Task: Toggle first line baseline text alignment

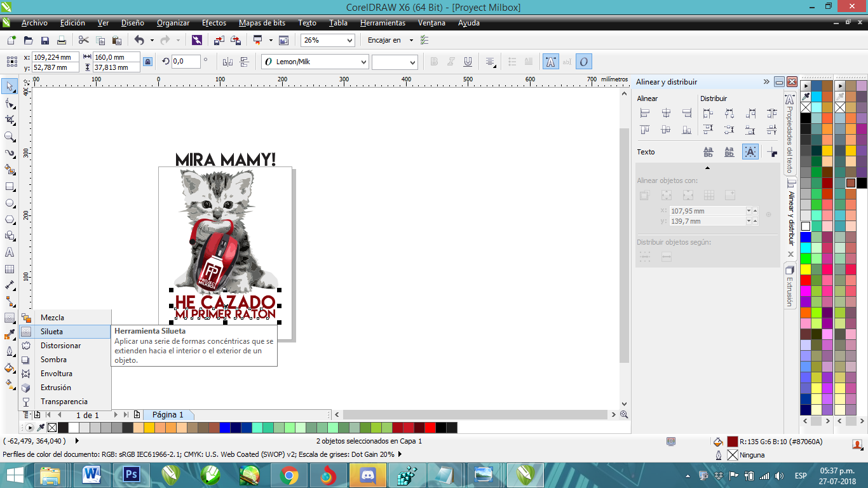Action: click(709, 152)
